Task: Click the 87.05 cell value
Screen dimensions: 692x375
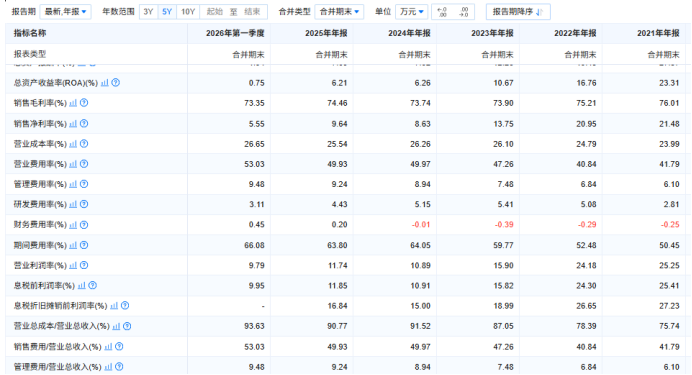Action: 503,326
